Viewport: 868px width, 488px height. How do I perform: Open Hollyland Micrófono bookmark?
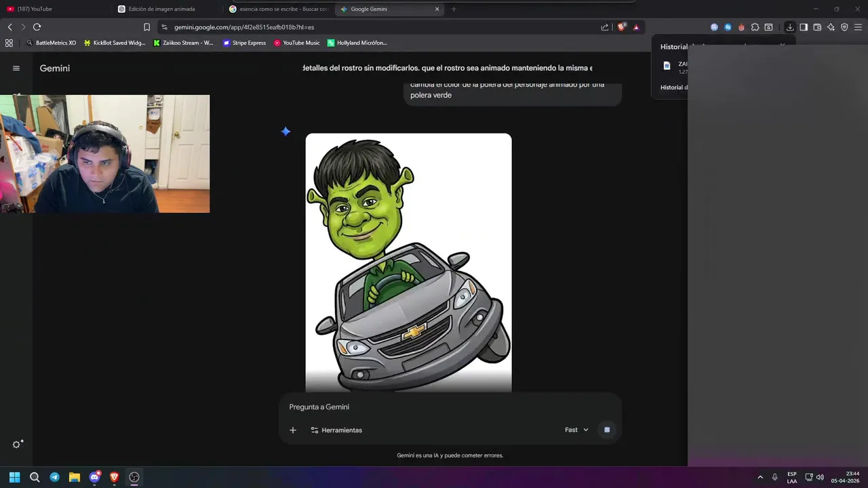coord(357,43)
